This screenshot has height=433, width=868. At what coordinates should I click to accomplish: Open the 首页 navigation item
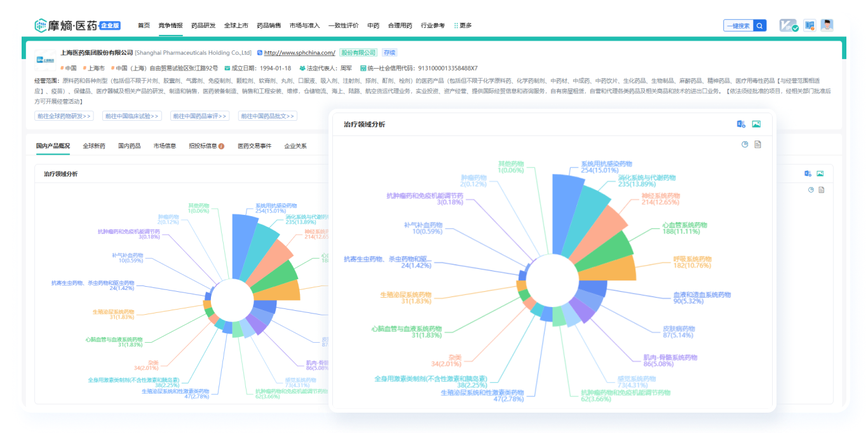[x=144, y=25]
